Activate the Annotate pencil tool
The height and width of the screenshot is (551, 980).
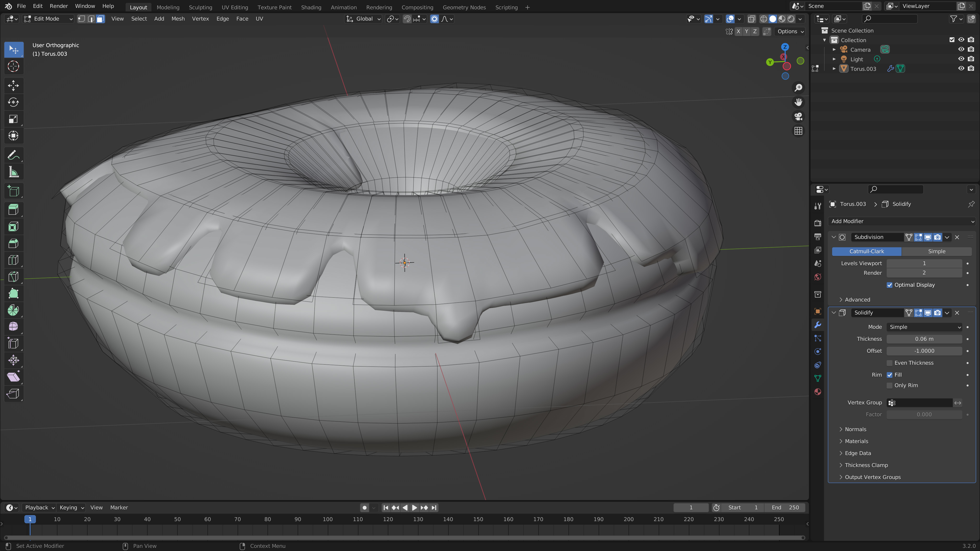[13, 155]
